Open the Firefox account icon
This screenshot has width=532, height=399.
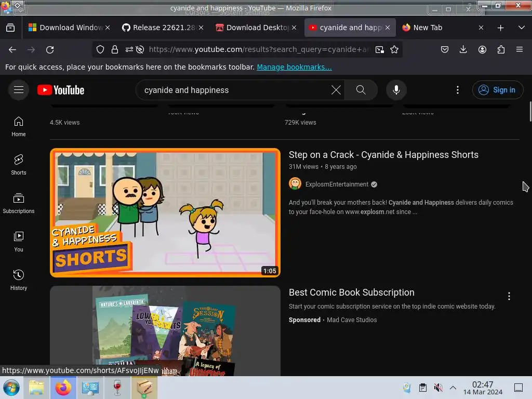[482, 49]
